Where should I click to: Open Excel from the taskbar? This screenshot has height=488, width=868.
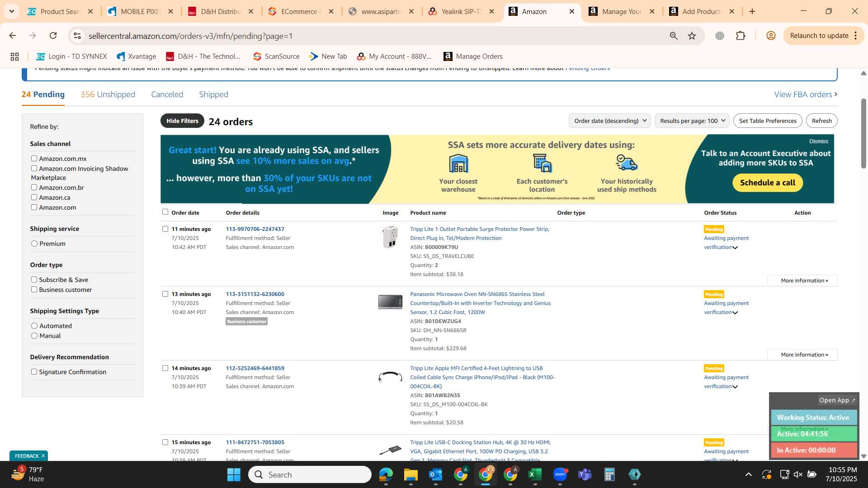[x=535, y=474]
